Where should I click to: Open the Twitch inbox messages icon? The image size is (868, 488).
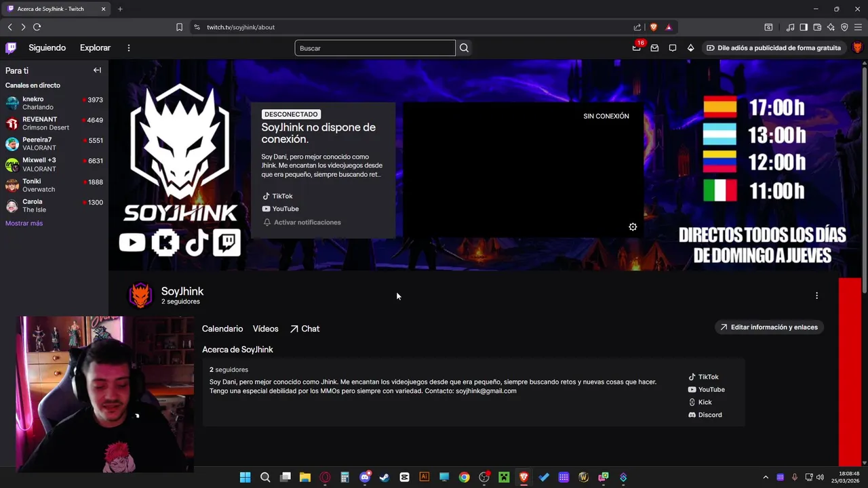coord(654,47)
